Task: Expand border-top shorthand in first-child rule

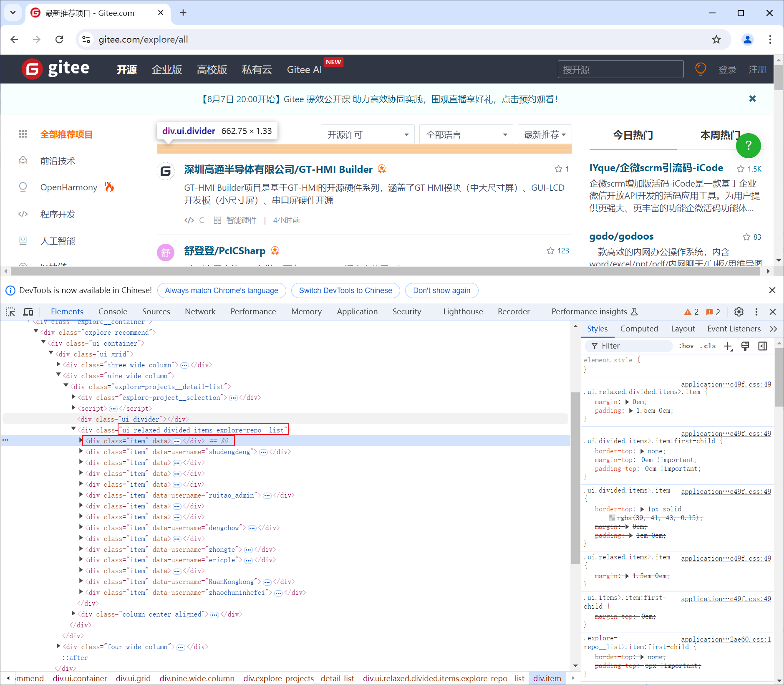Action: tap(643, 451)
